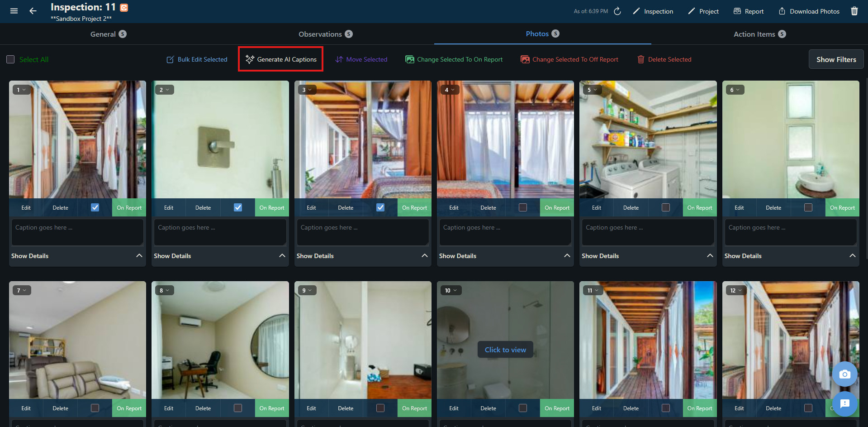Click the Generate AI Captions sparkle icon
This screenshot has width=868, height=427.
250,59
